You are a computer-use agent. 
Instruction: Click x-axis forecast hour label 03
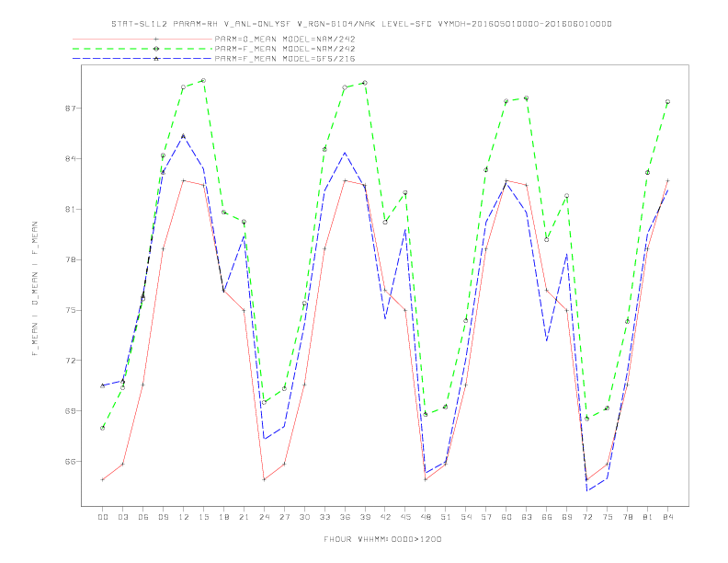click(122, 517)
